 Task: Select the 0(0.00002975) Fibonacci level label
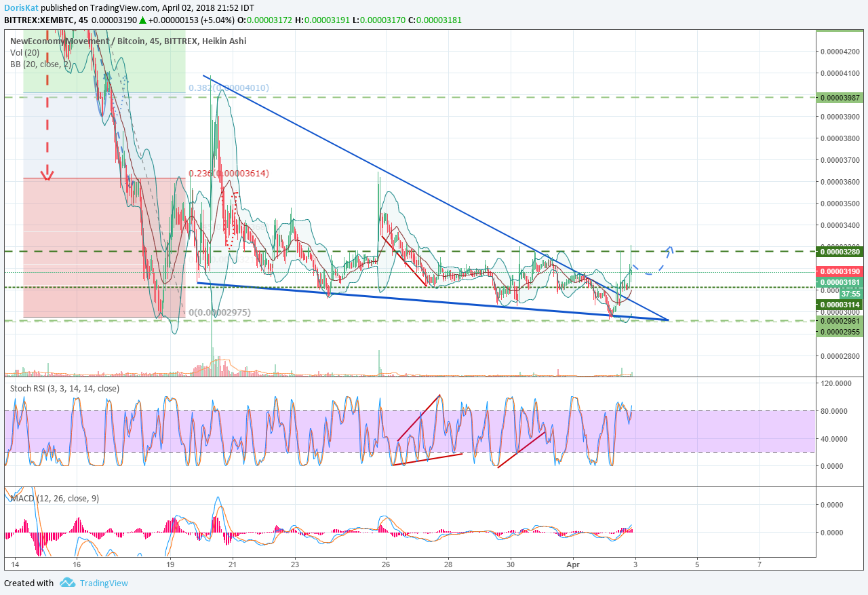pyautogui.click(x=220, y=312)
